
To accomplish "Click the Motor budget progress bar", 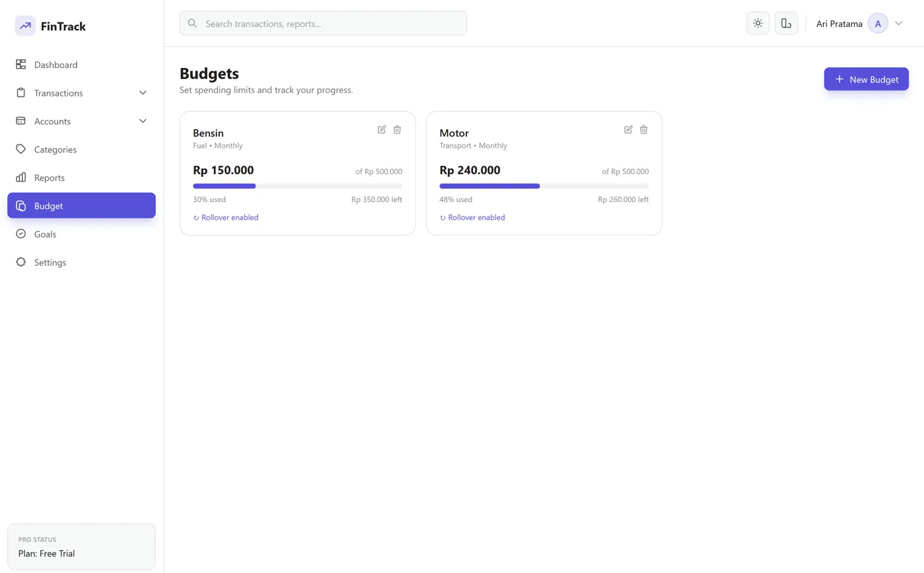I will (544, 186).
